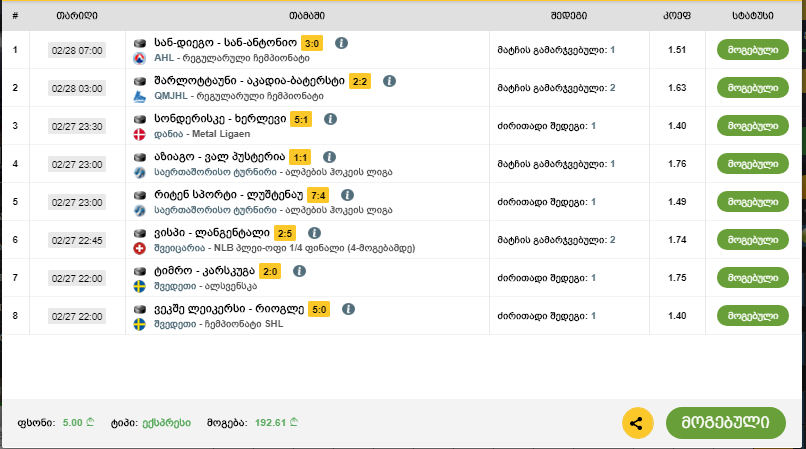Click international tournament icon in აზიაგო row

tap(139, 172)
